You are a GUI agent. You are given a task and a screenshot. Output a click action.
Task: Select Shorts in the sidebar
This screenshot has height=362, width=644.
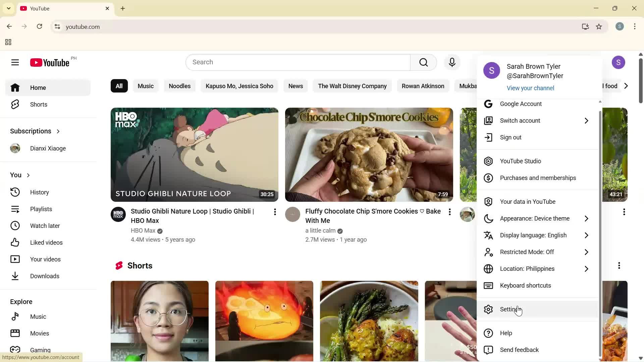tap(38, 104)
